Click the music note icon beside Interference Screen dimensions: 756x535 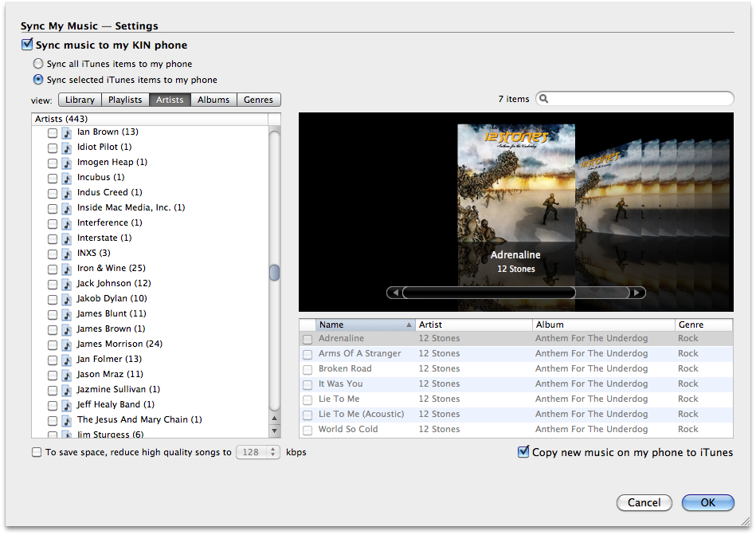[x=67, y=223]
